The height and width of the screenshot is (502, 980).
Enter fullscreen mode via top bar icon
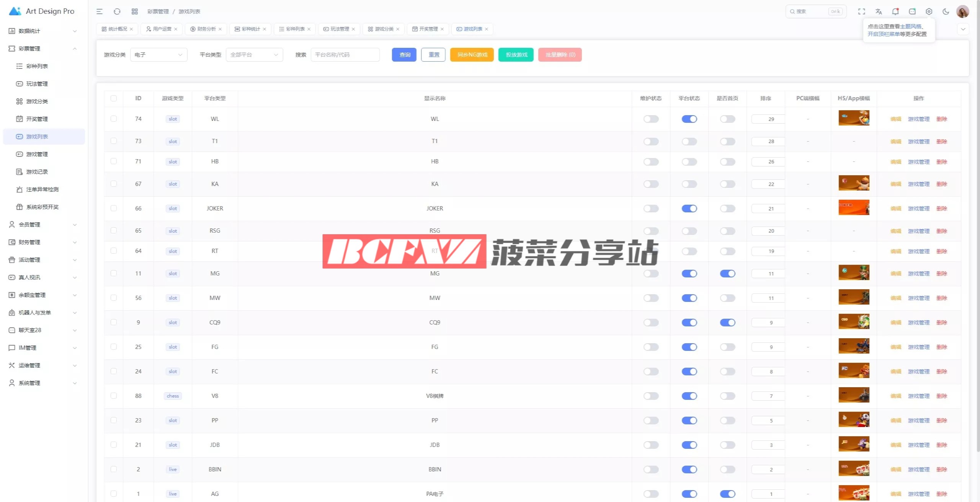(x=861, y=11)
